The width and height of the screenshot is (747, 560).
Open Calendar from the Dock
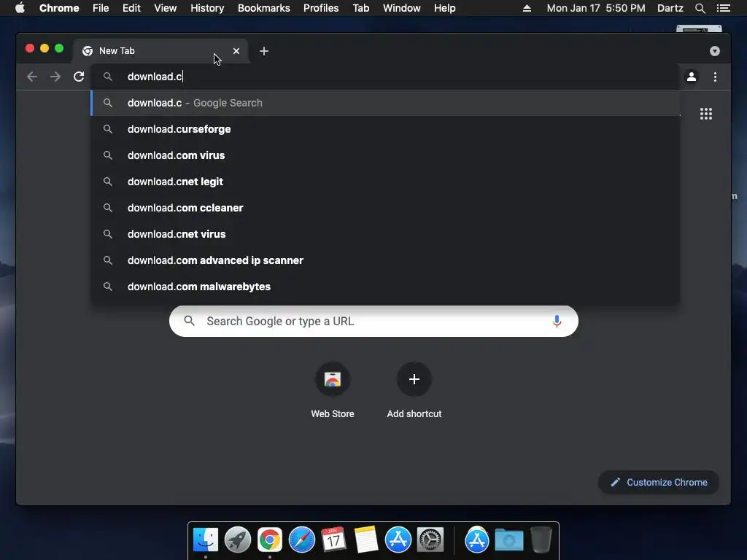point(333,540)
